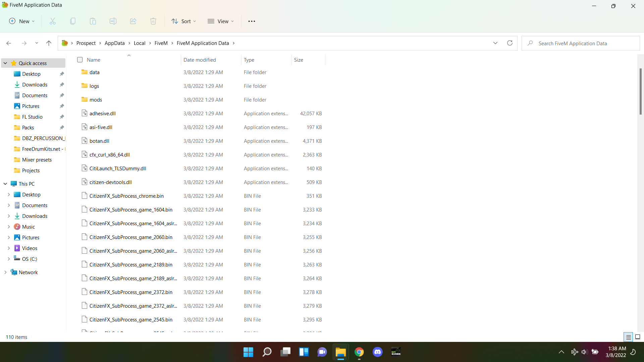Viewport: 644px width, 362px height.
Task: Navigate to Local in breadcrumb
Action: coord(140,43)
